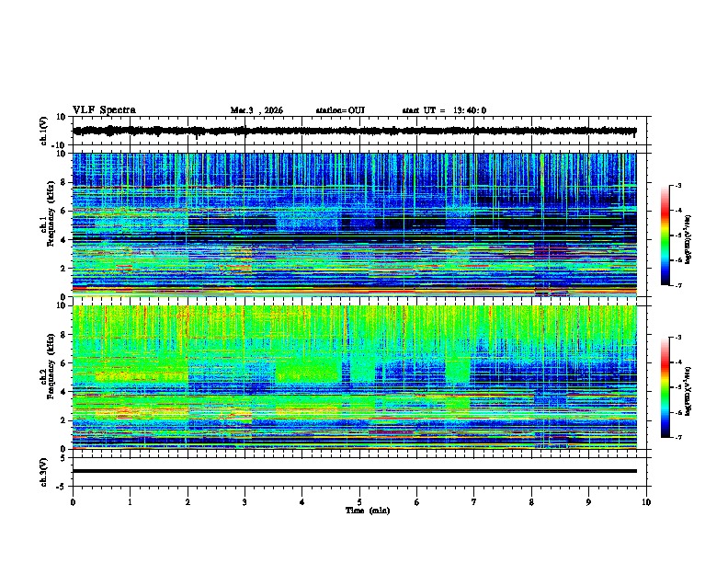Click the ch.1 voltage waveform trace
Image resolution: width=728 pixels, height=563 pixels.
coord(354,131)
